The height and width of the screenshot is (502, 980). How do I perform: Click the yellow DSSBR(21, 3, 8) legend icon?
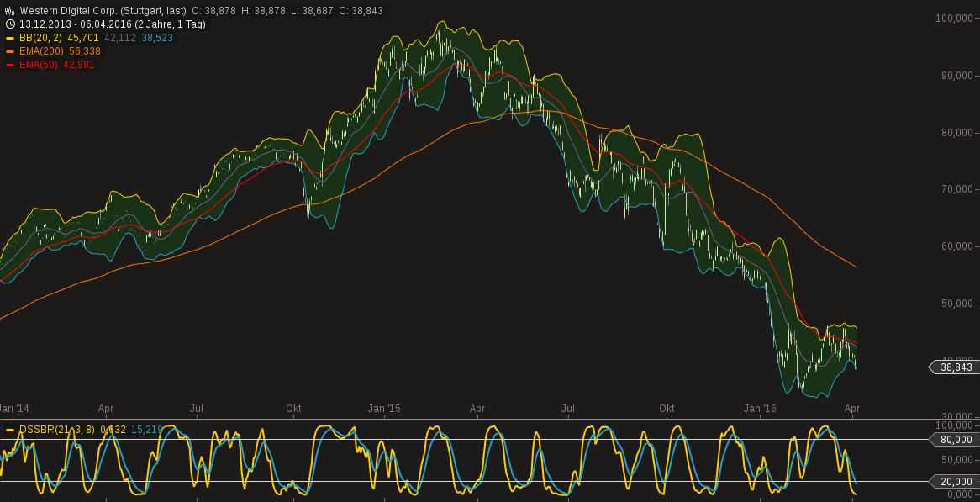point(10,429)
